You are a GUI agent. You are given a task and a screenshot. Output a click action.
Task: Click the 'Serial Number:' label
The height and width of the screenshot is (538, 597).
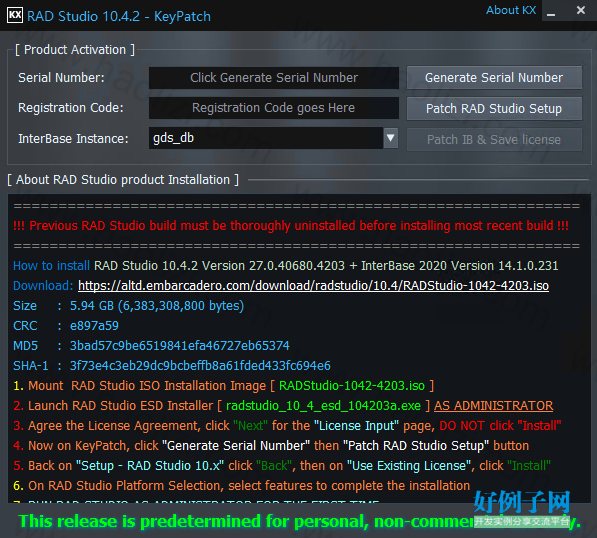[61, 78]
